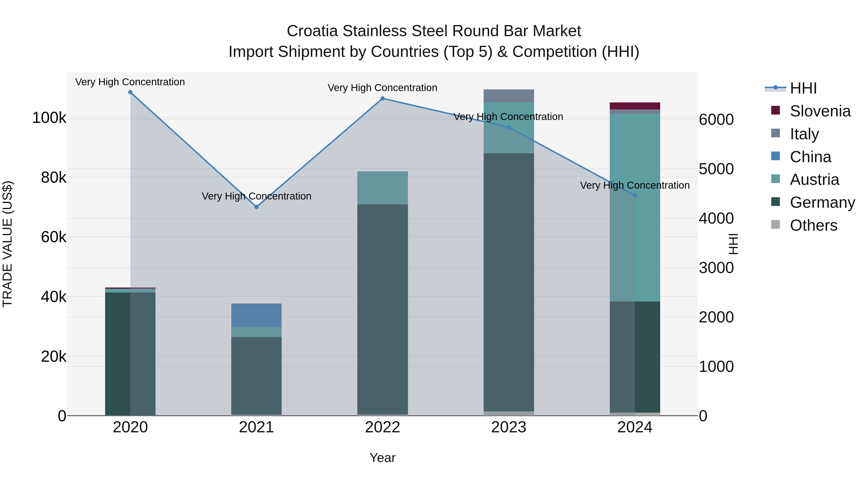Click the 2022 x-axis label
868x488 pixels.
point(382,427)
